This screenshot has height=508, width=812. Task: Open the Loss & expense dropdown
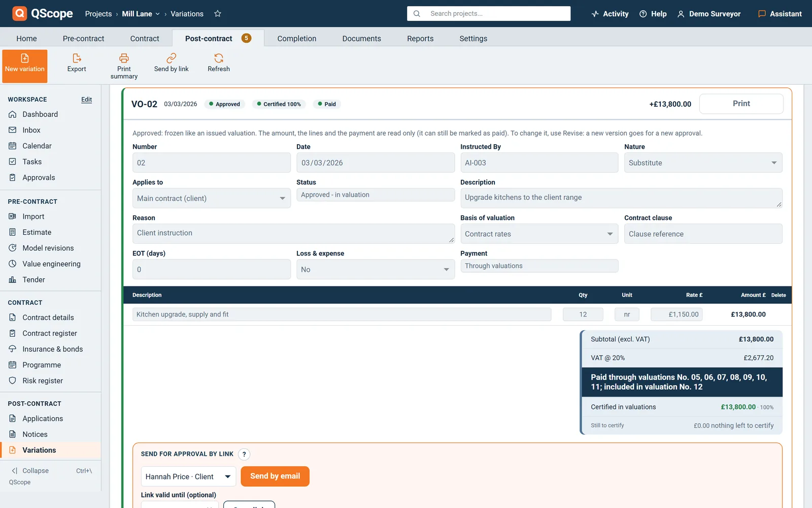tap(376, 269)
